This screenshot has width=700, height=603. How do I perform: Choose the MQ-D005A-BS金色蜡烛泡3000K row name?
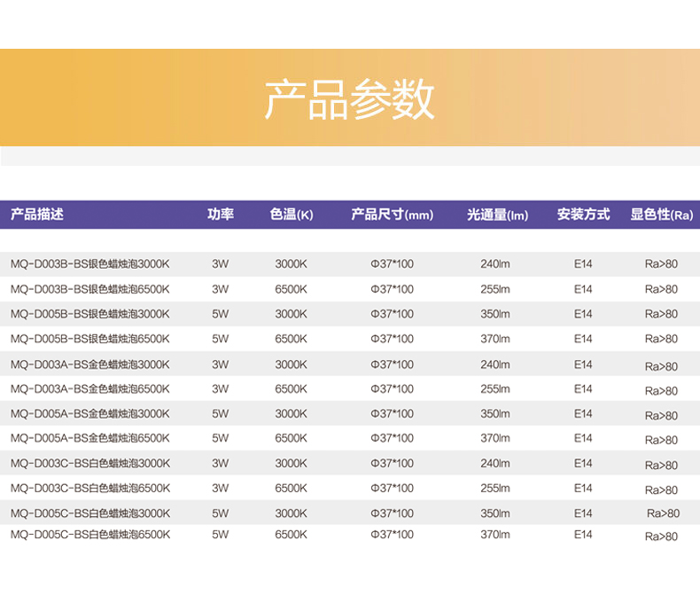pos(89,414)
